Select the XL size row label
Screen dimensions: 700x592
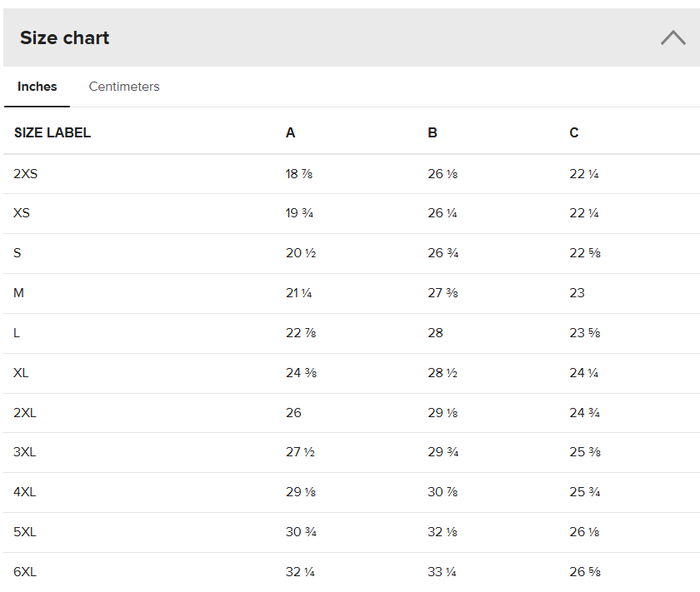tap(21, 373)
